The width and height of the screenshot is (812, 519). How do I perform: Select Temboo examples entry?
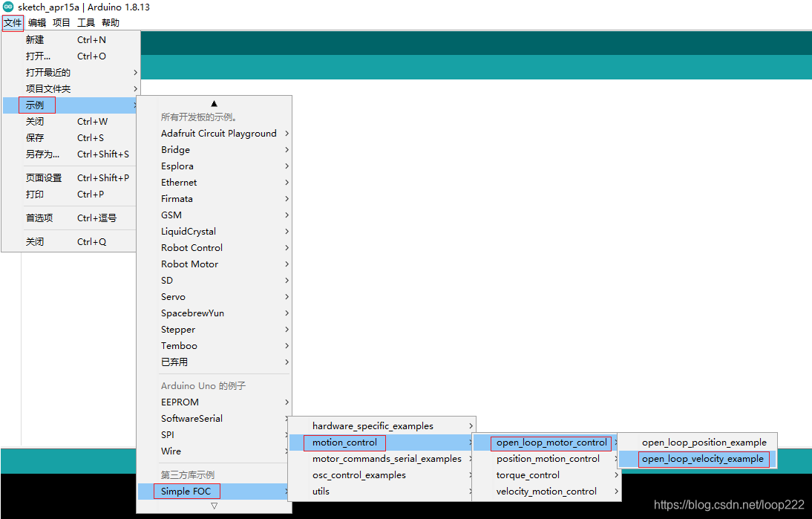pos(214,345)
